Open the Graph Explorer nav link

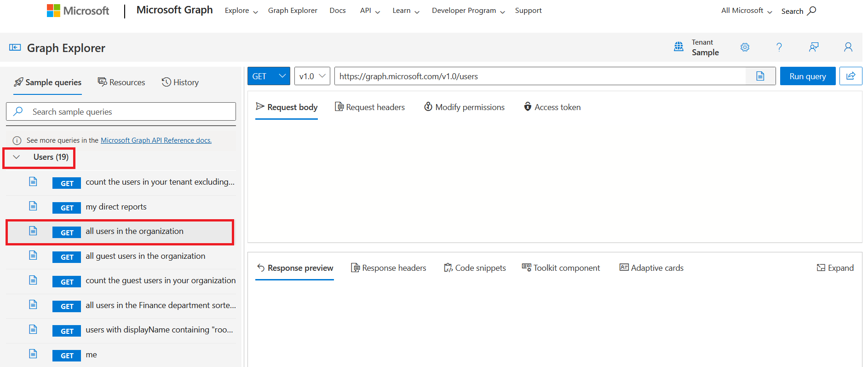pos(293,11)
